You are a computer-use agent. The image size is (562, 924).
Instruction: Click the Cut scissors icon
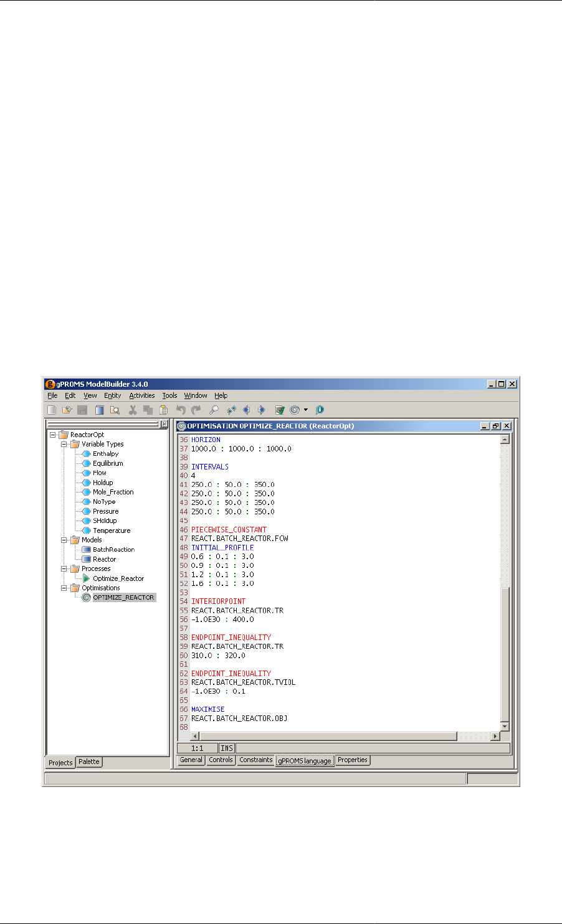[x=133, y=410]
